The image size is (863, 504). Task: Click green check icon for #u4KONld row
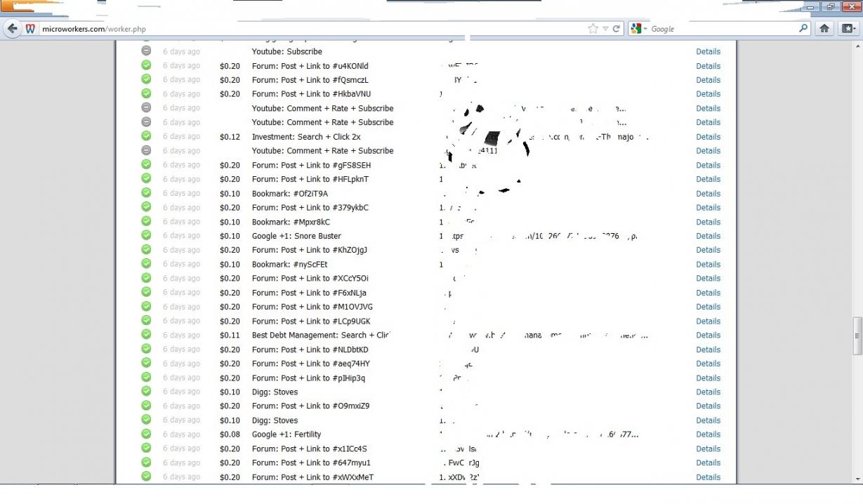point(146,65)
